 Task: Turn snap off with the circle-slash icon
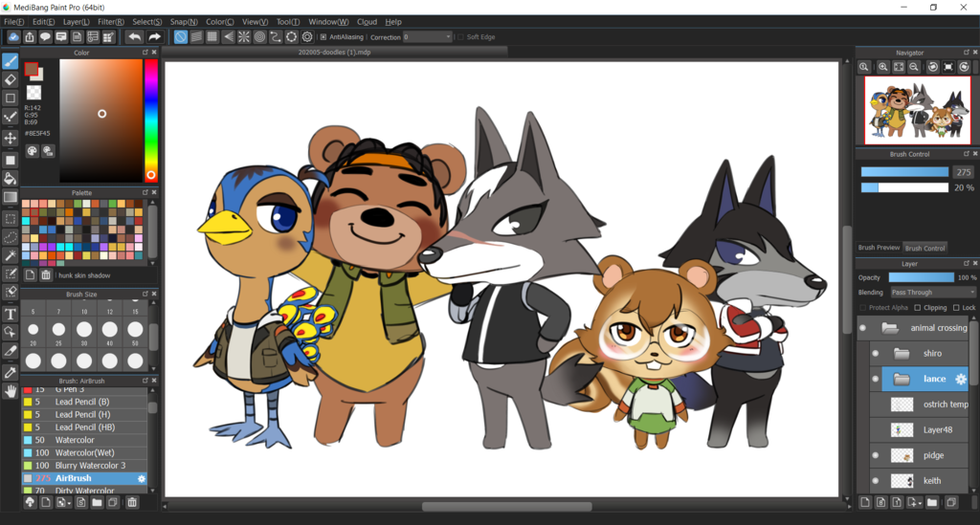pos(180,37)
